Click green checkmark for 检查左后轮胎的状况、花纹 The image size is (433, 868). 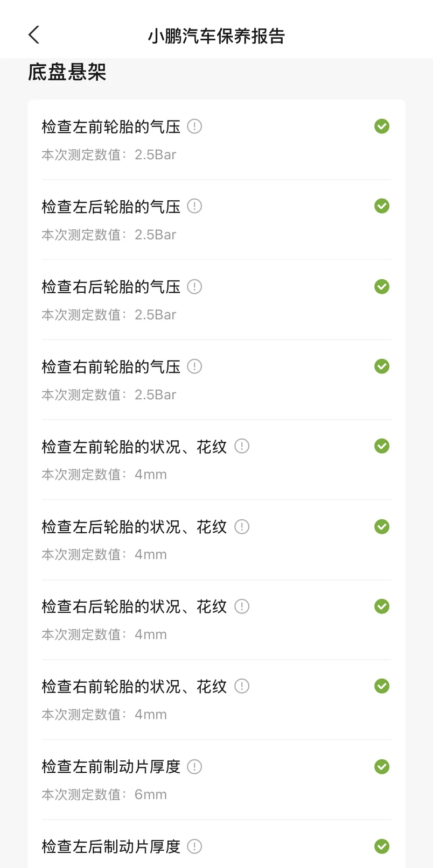[382, 527]
